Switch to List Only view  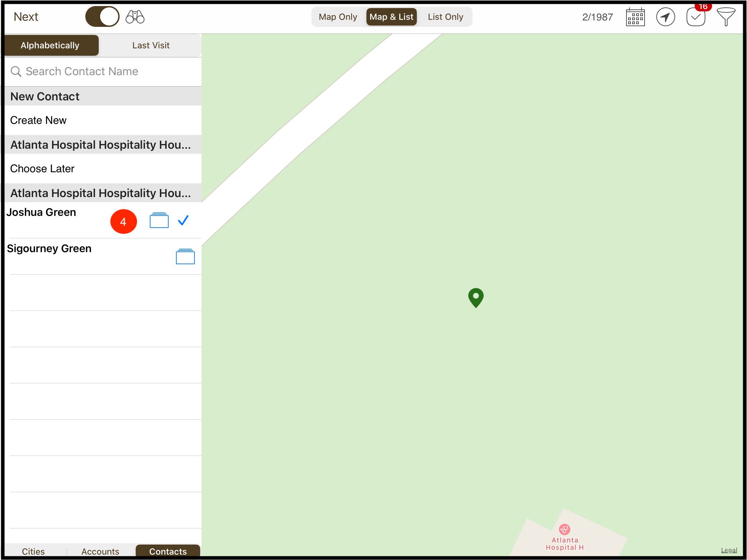pyautogui.click(x=445, y=17)
